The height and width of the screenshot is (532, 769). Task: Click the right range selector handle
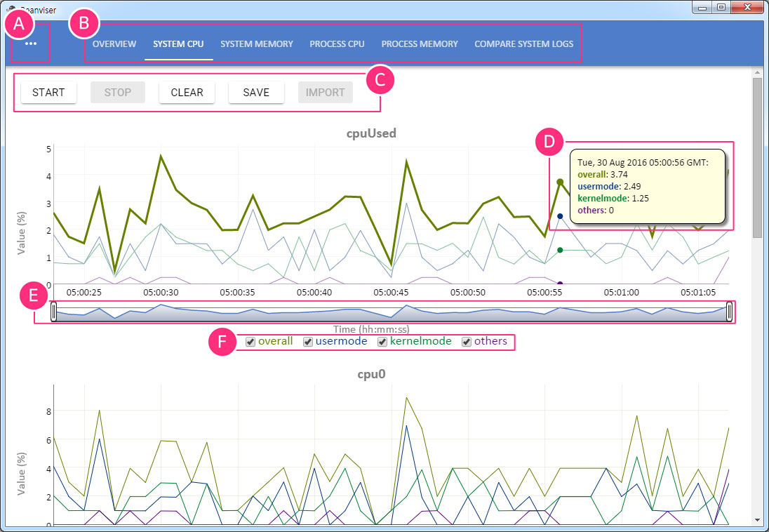pos(730,312)
